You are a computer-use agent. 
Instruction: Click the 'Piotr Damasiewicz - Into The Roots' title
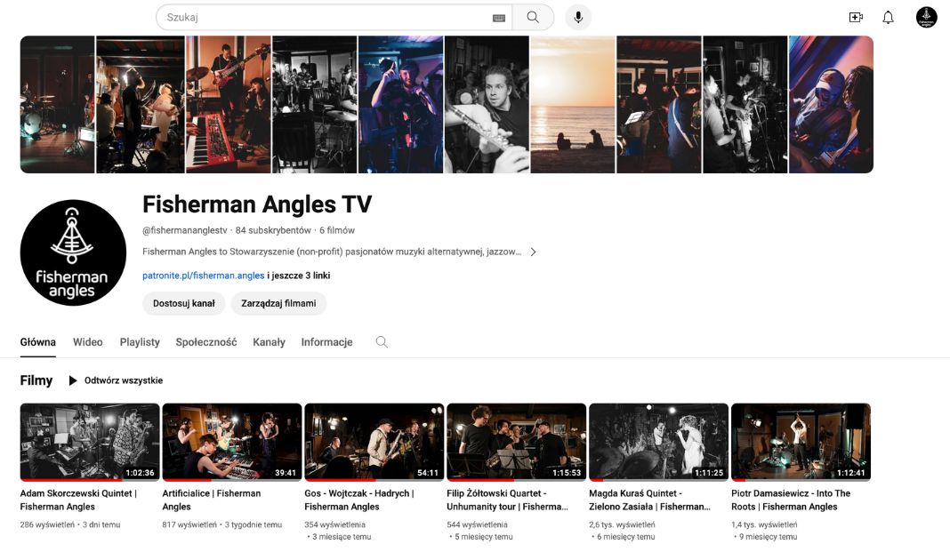tap(791, 500)
